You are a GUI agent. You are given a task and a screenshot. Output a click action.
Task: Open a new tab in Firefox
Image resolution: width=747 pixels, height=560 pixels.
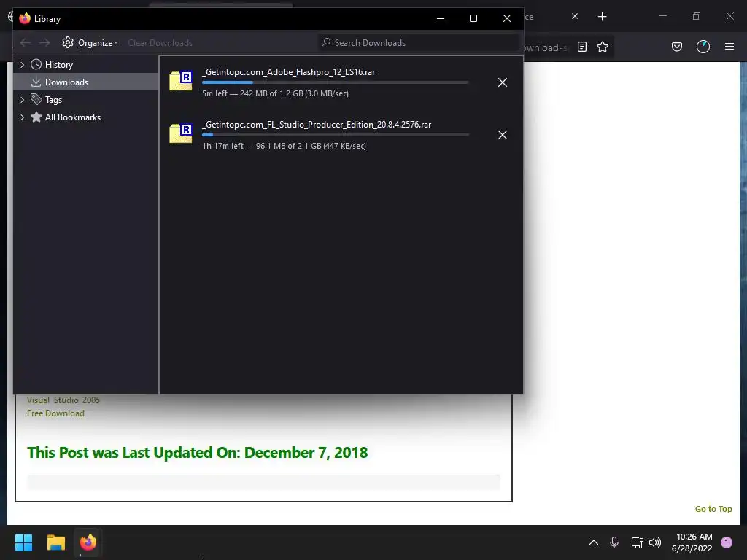[602, 17]
